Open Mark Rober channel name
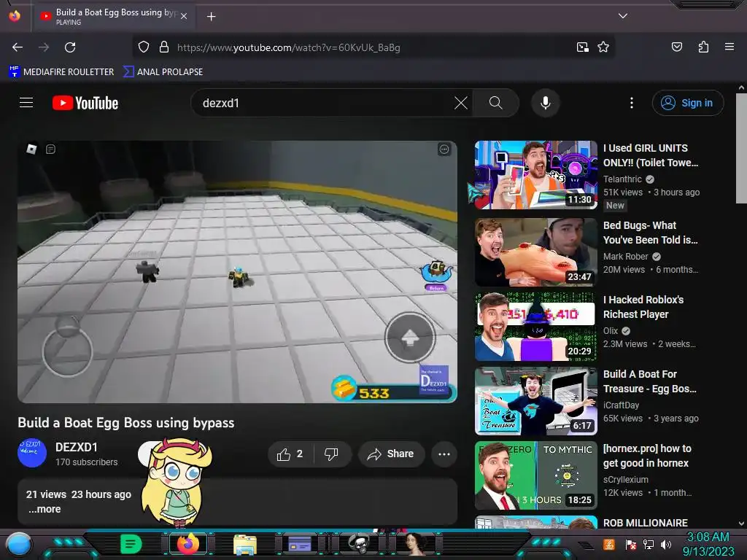This screenshot has width=747, height=560. 626,256
